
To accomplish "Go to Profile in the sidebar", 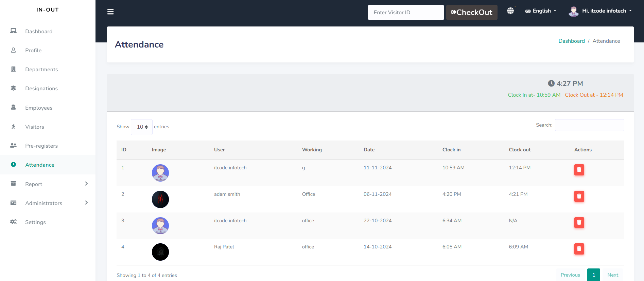I will point(33,51).
